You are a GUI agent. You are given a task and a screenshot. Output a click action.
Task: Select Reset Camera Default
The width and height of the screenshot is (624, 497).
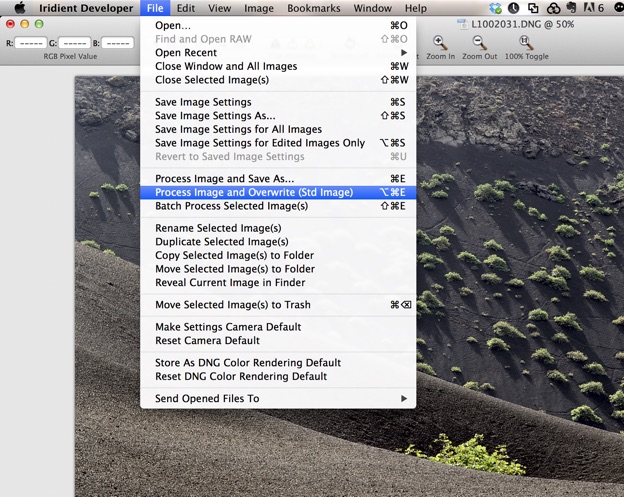(x=278, y=341)
